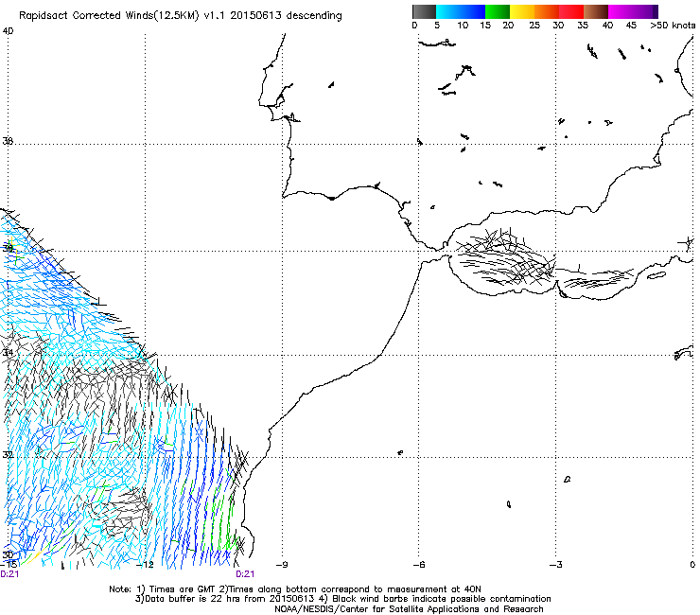Click the purple "0:21" time left of -9
Viewport: 700px width, 615px height.
click(x=245, y=574)
